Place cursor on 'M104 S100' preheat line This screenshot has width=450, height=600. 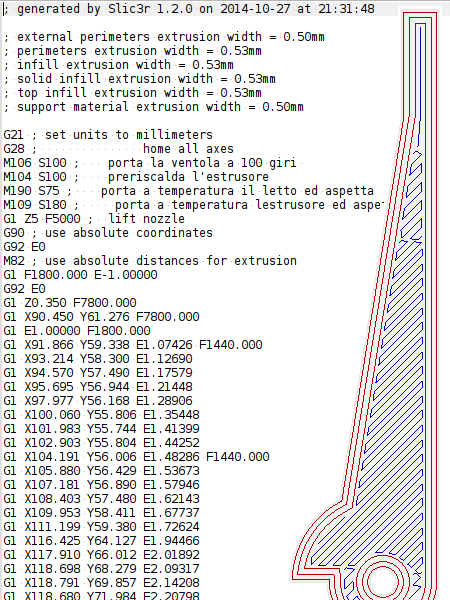136,176
